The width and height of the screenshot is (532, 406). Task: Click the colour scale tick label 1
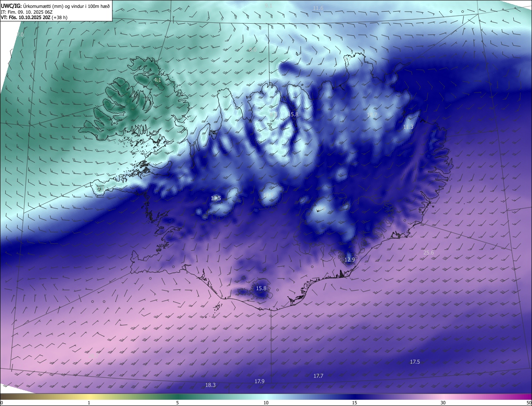click(x=89, y=403)
